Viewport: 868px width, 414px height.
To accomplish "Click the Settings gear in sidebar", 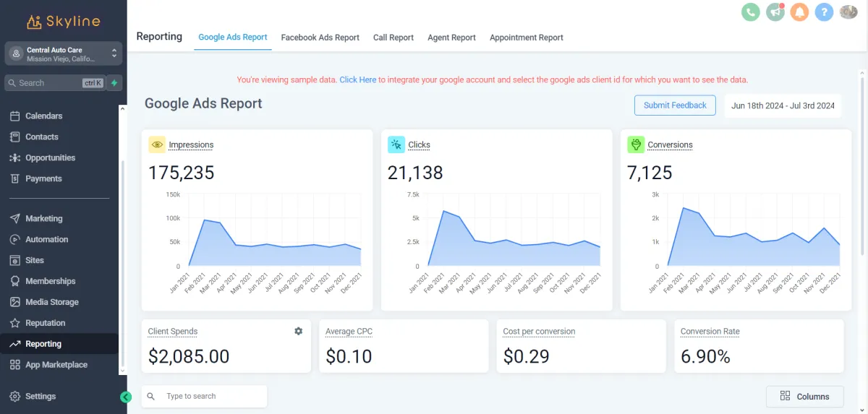I will pos(14,396).
